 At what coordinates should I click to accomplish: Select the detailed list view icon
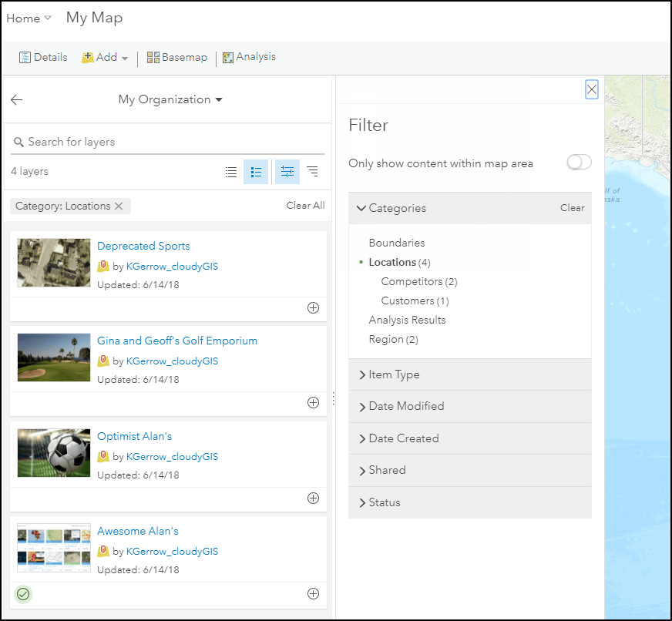[256, 172]
